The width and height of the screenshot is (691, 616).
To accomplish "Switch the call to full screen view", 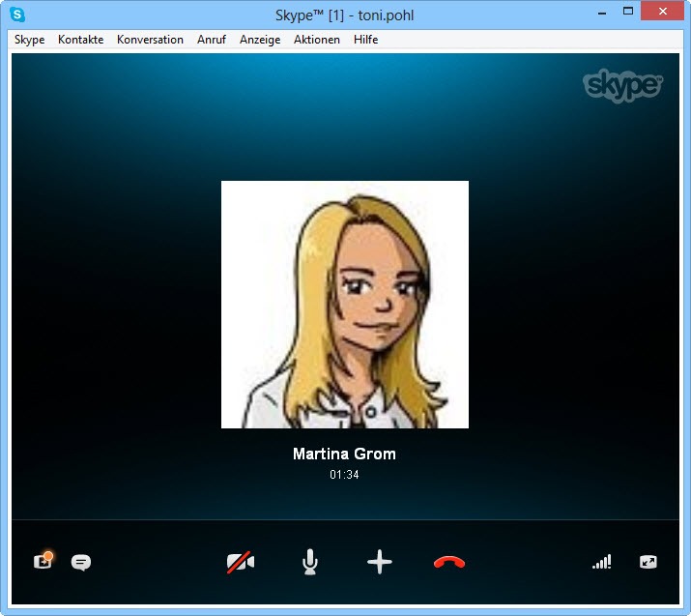I will [648, 562].
